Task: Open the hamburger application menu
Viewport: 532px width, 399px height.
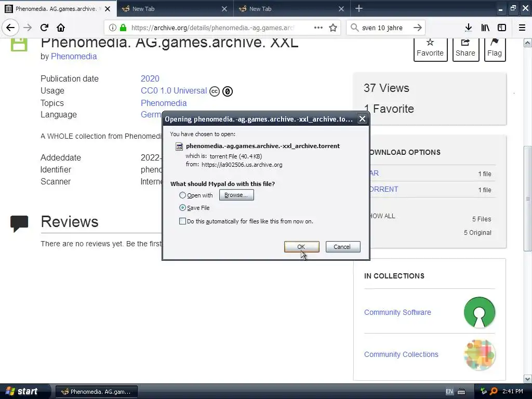Action: tap(522, 28)
